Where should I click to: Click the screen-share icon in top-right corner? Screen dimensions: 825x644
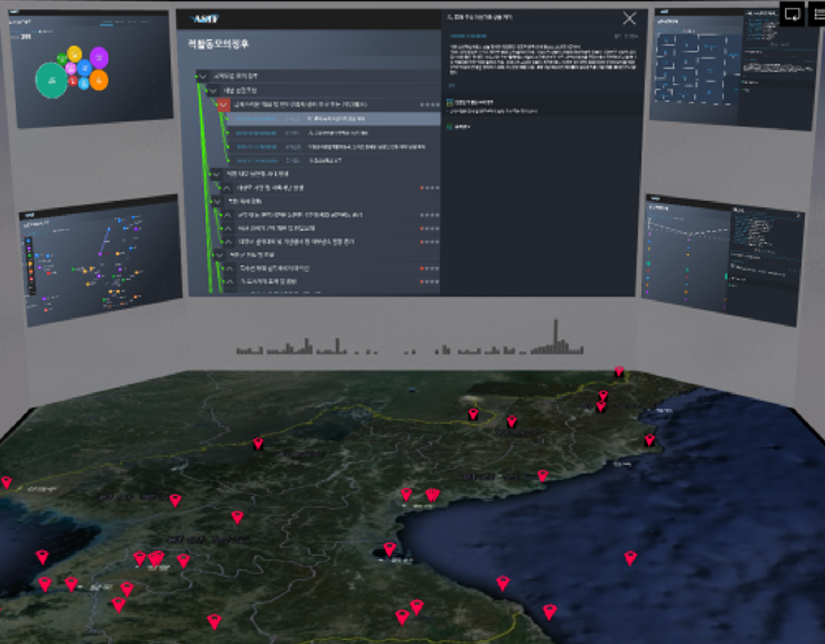[792, 14]
